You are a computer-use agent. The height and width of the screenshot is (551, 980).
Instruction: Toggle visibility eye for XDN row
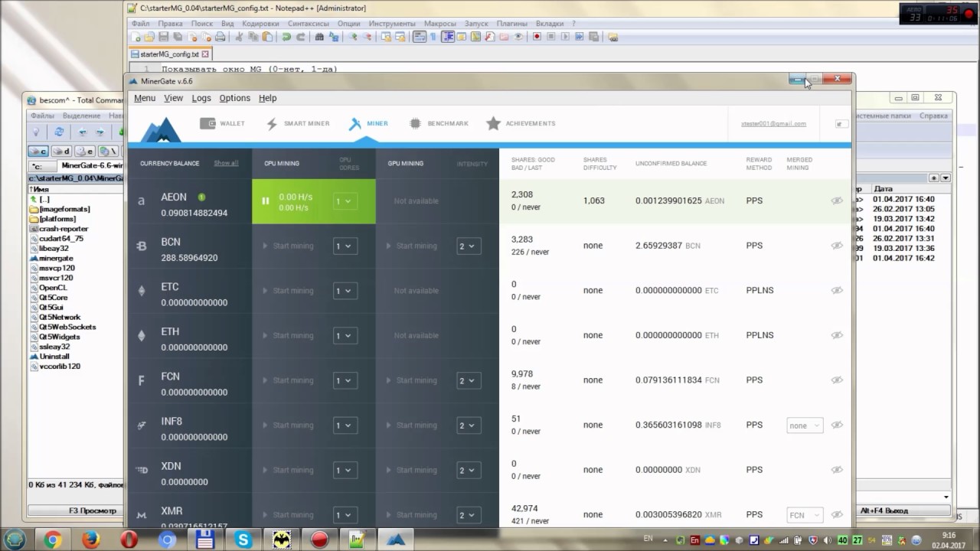point(837,470)
